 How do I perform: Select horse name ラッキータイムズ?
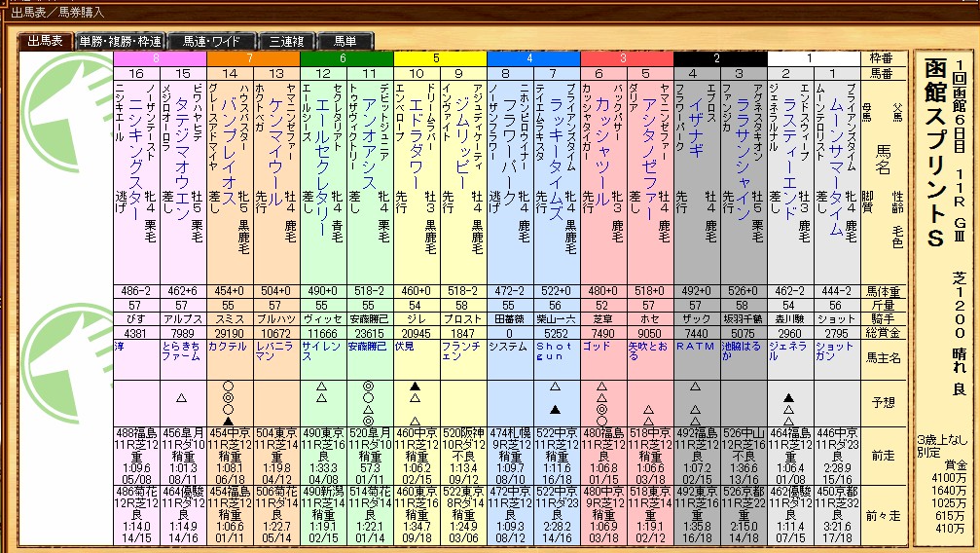[x=557, y=159]
